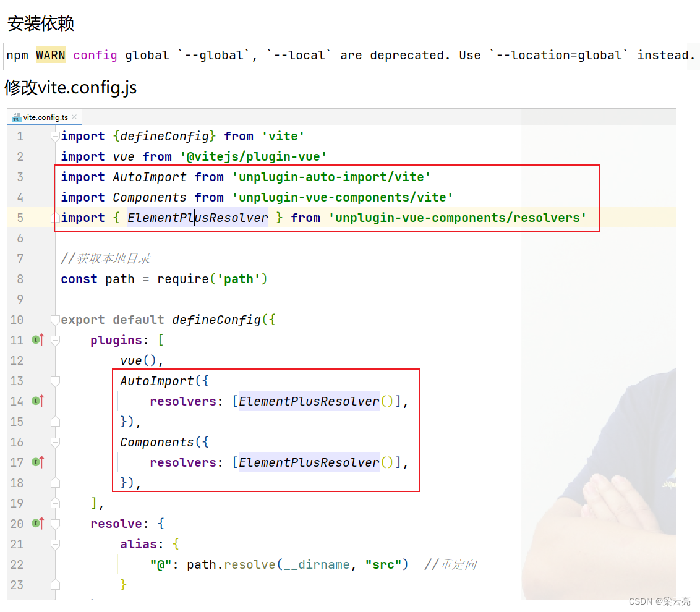Click AutoImport identifier in line 3 import
Screen dimensions: 700x612
[150, 177]
